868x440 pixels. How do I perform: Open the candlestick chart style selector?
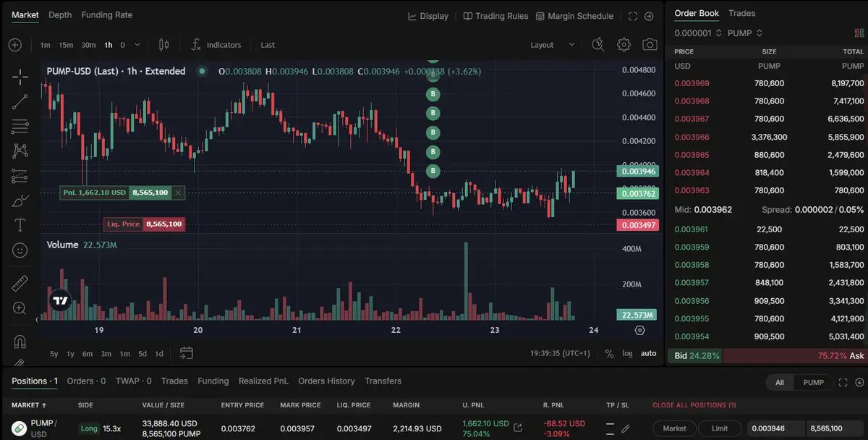[163, 45]
